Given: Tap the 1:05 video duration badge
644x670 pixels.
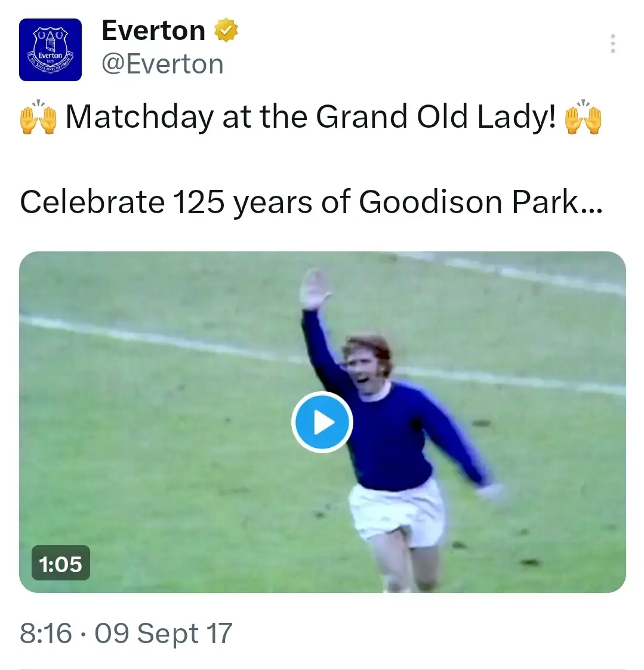Looking at the screenshot, I should (60, 563).
